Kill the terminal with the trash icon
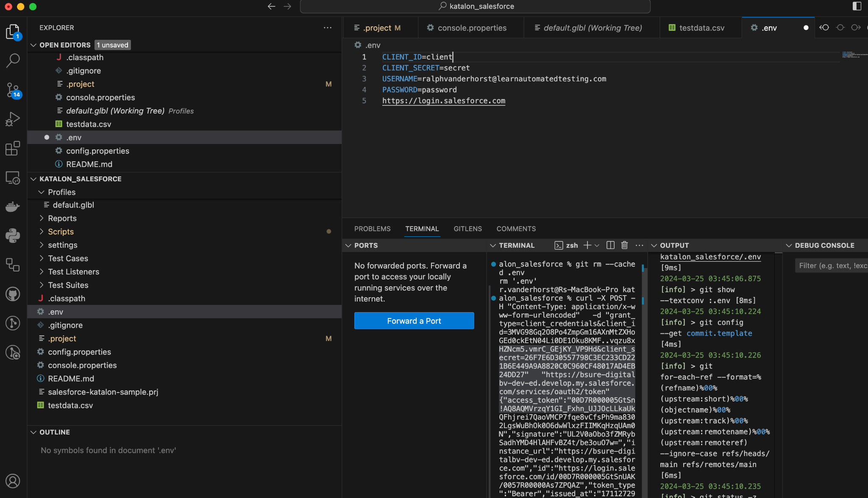 [624, 245]
